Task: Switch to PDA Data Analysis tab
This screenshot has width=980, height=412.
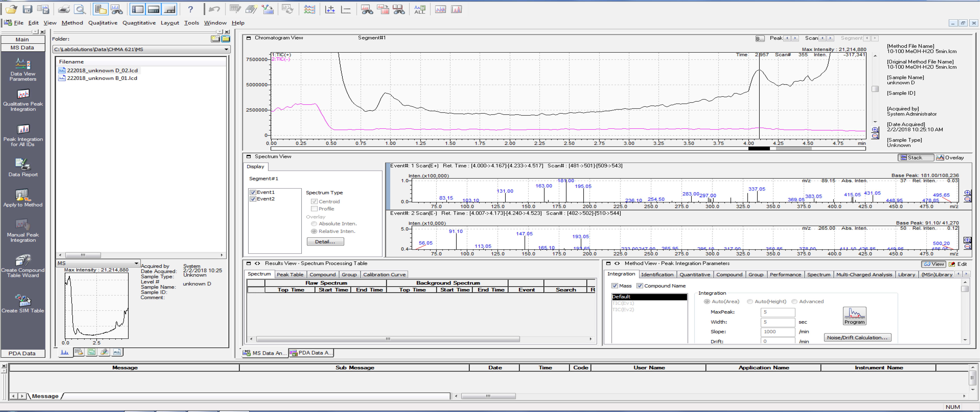Action: click(311, 353)
